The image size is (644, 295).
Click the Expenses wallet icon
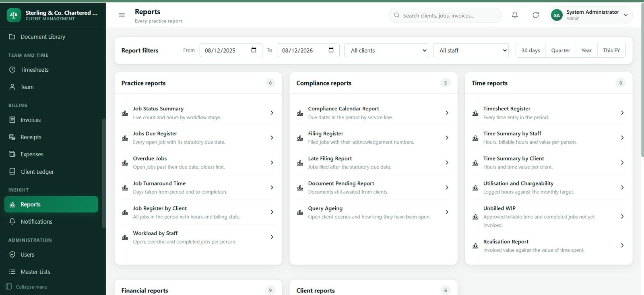pos(12,154)
